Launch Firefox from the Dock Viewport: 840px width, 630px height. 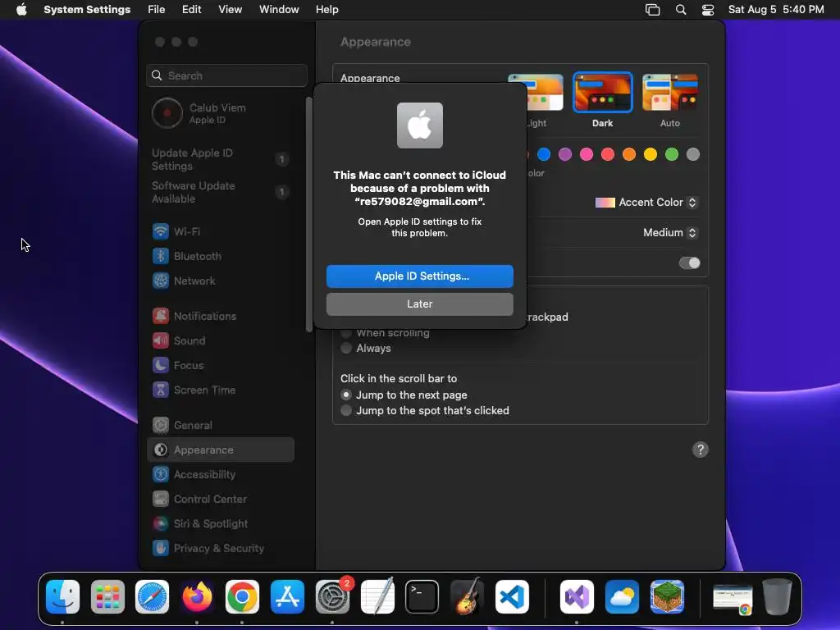click(x=197, y=596)
